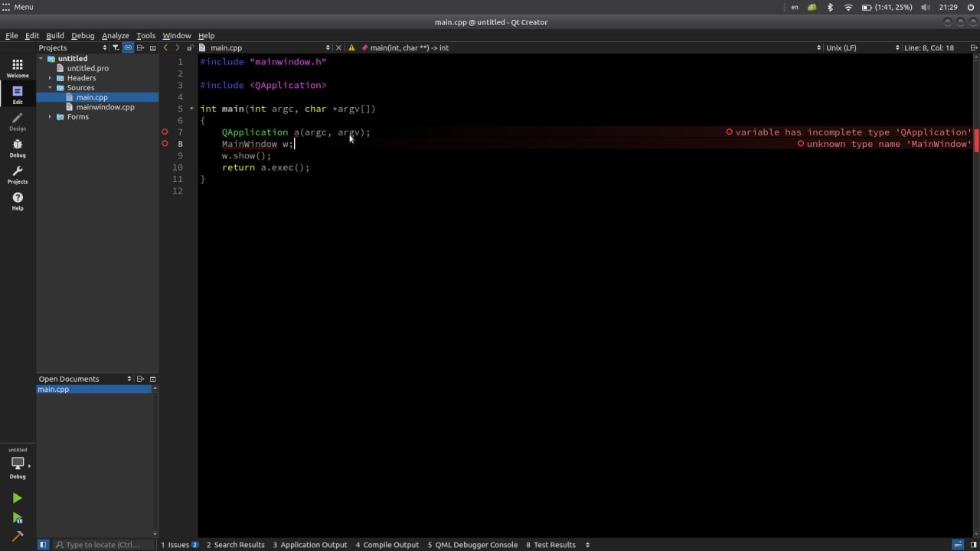This screenshot has width=980, height=551.
Task: Fold the main function at line 5
Action: (x=191, y=109)
